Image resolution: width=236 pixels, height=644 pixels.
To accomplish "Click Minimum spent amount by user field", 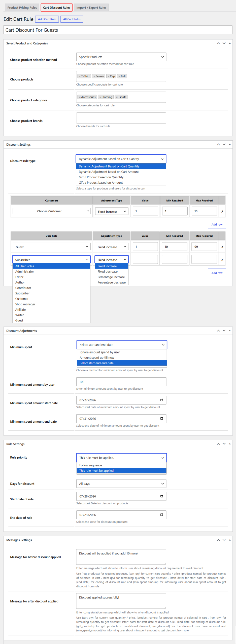I will pos(121,382).
